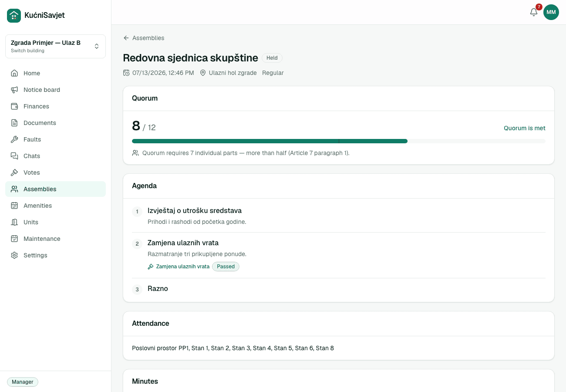Select Faults from the sidebar

click(55, 139)
